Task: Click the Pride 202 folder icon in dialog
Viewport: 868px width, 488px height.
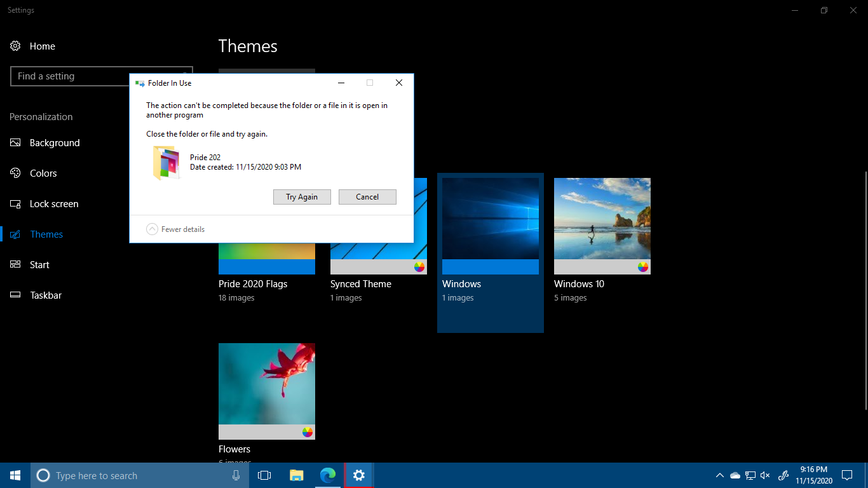Action: 166,163
